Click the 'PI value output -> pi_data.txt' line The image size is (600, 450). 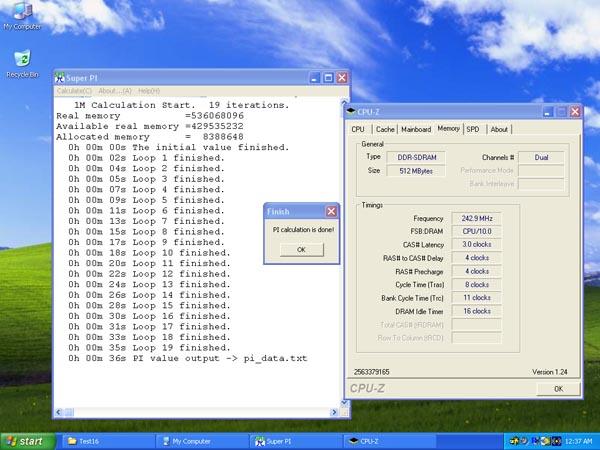(188, 359)
